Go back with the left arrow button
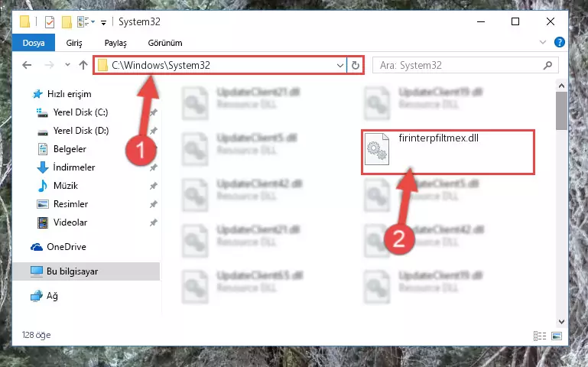The height and width of the screenshot is (367, 588). point(27,65)
